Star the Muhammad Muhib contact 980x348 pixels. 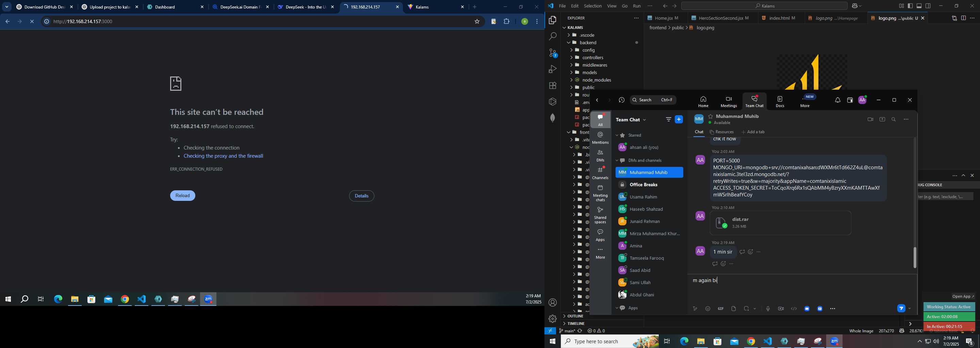coord(710,116)
